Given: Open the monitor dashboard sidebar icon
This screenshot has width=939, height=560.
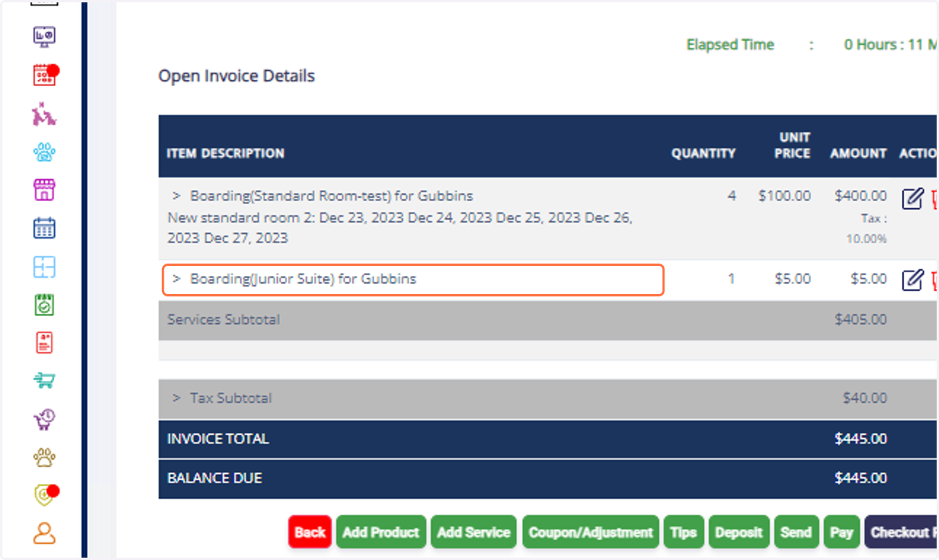Looking at the screenshot, I should 45,37.
